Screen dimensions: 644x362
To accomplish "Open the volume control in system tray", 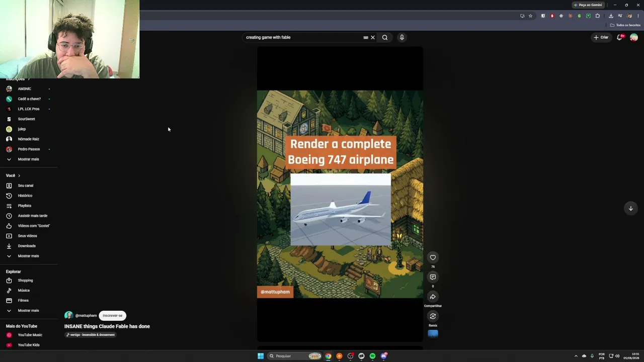I will (617, 356).
